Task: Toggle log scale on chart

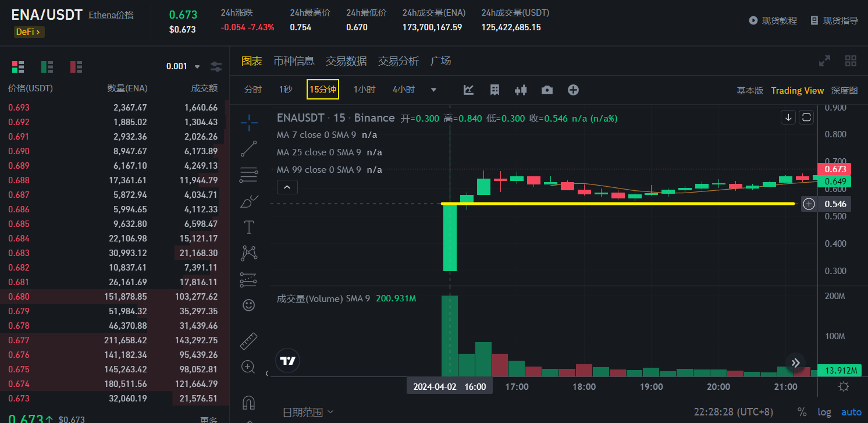Action: tap(824, 412)
